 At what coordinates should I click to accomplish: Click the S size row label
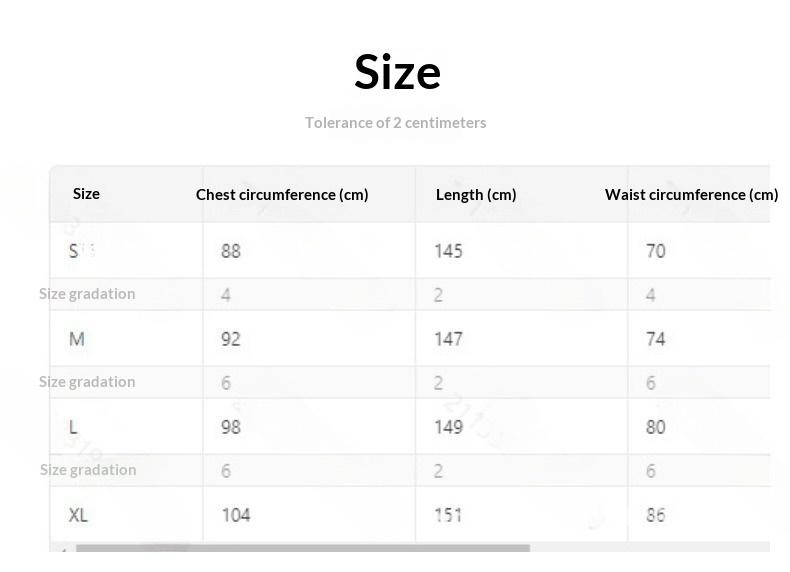pos(74,251)
